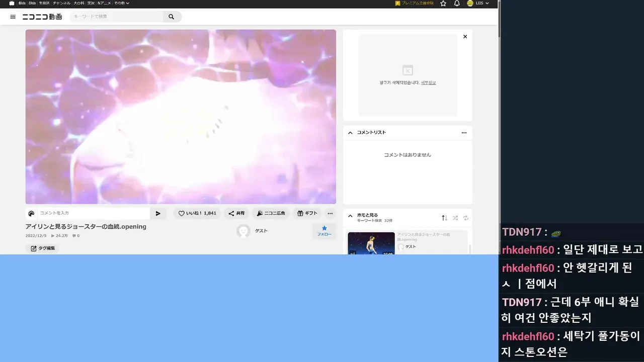
Task: Open the comment color palette icon
Action: (31, 213)
